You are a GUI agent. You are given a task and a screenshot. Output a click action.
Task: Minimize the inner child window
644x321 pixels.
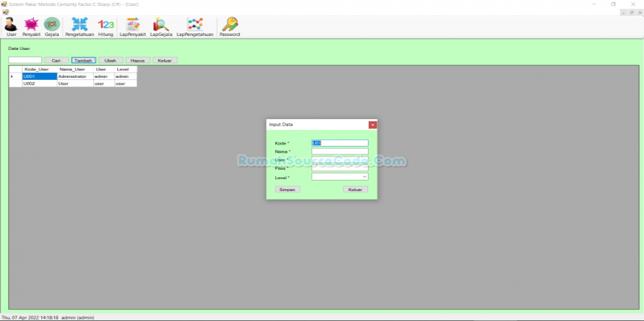(x=624, y=13)
